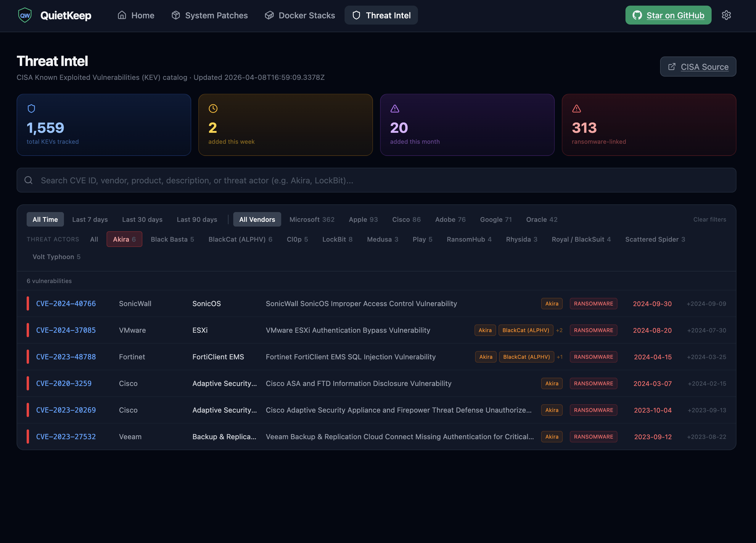Click the CVE search input field
Image resolution: width=756 pixels, height=543 pixels.
point(367,180)
